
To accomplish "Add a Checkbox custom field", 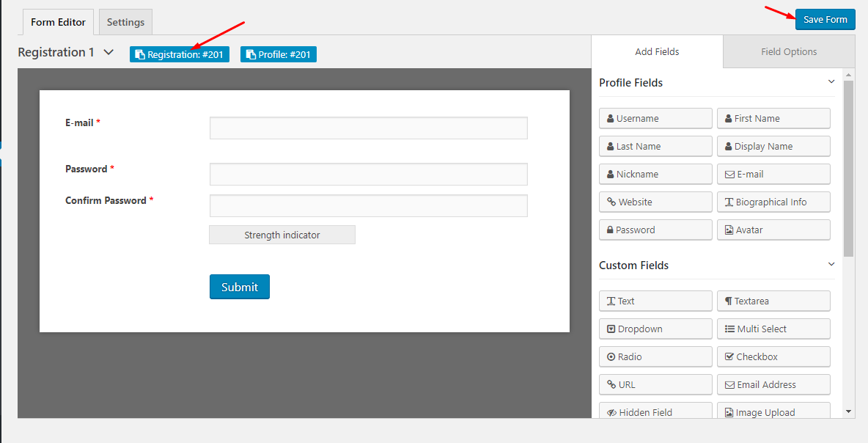I will click(773, 356).
